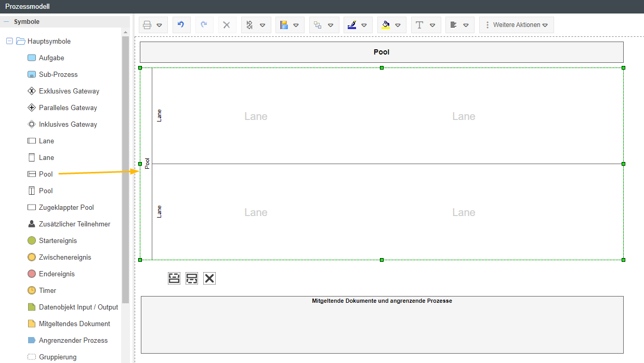
Task: Click the redo arrow in the toolbar
Action: (204, 25)
